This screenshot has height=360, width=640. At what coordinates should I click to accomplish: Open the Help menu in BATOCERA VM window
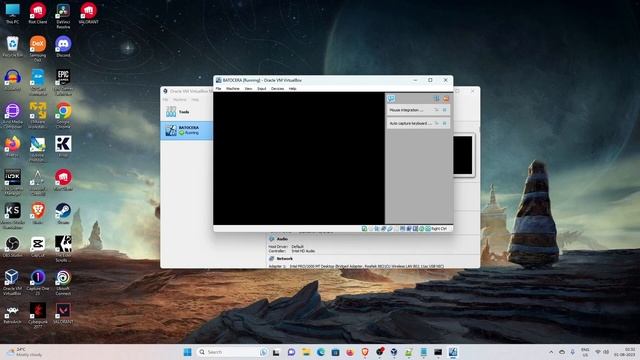tap(292, 89)
